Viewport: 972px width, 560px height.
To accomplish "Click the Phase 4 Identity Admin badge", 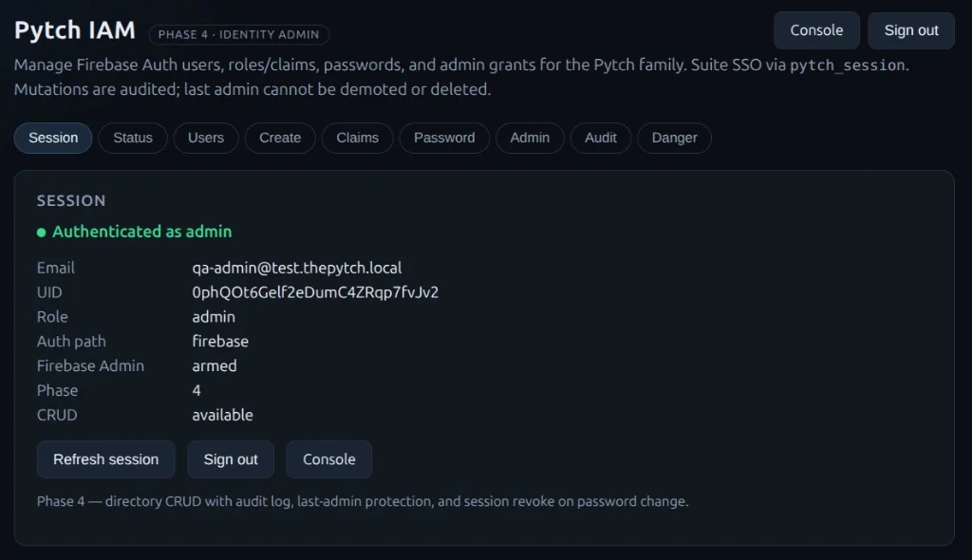I will pos(238,35).
